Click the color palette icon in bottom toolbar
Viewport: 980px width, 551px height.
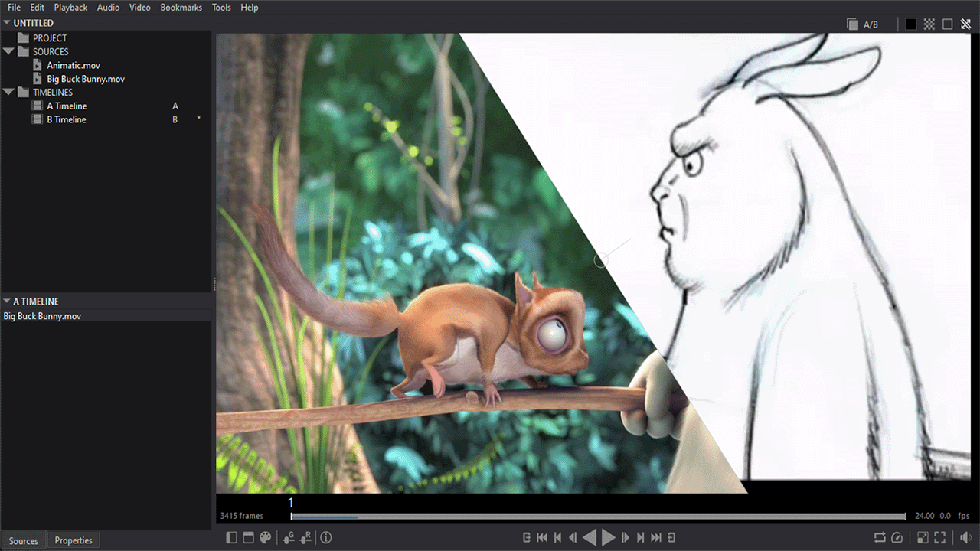click(265, 538)
